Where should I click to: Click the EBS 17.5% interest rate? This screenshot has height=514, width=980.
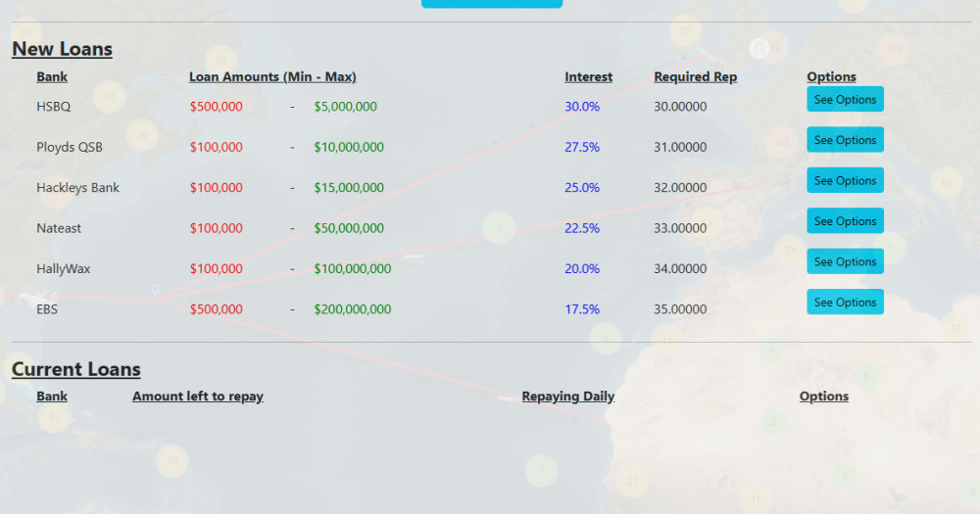click(x=582, y=309)
